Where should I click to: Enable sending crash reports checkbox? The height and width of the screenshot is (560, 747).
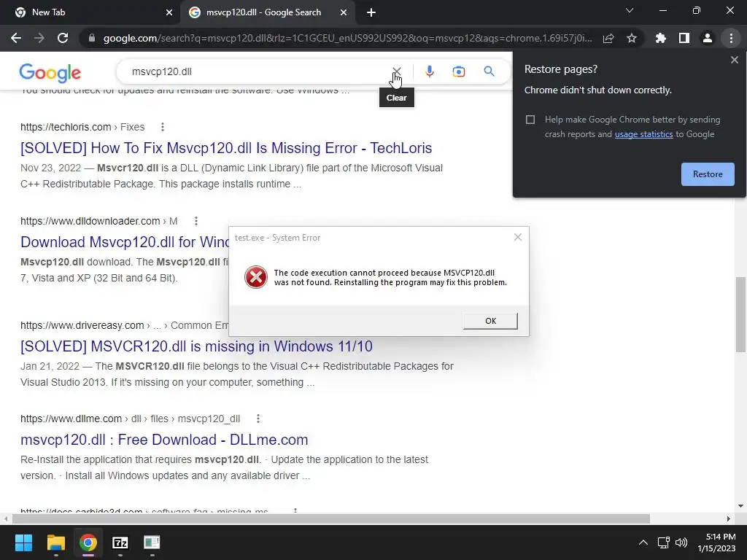[x=530, y=120]
